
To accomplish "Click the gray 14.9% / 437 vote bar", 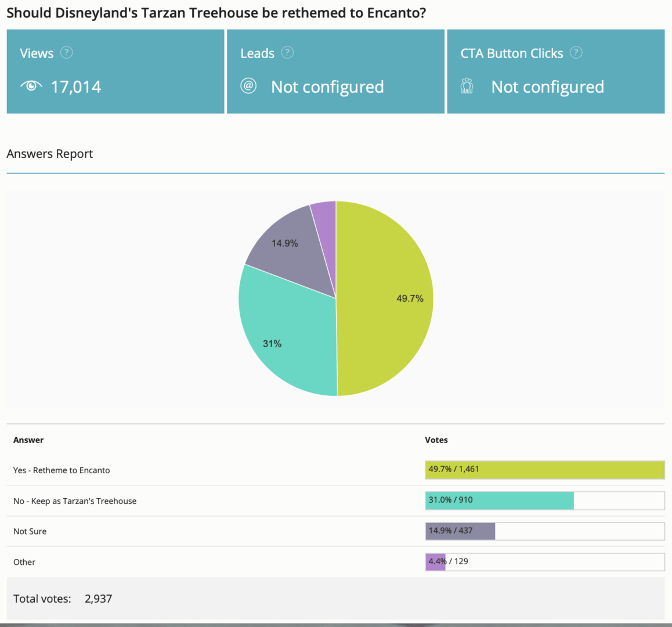I will (460, 531).
